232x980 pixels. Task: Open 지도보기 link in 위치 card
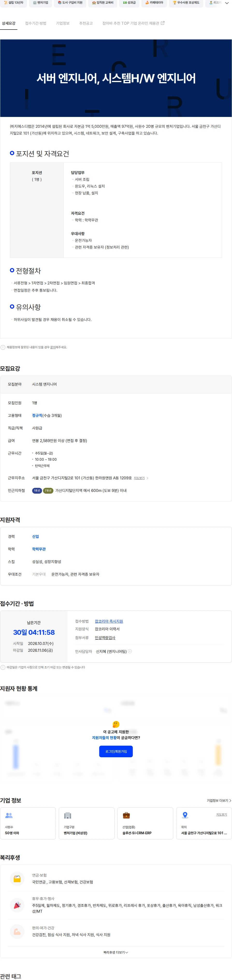(x=221, y=814)
